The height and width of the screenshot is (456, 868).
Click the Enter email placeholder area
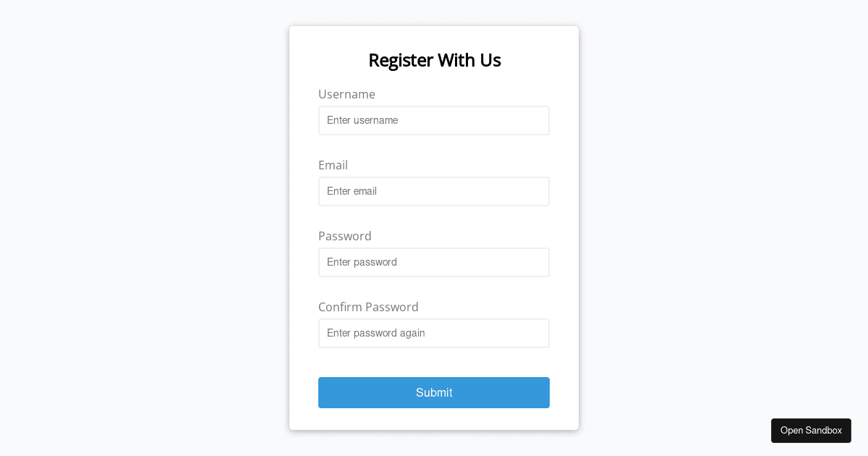352,191
